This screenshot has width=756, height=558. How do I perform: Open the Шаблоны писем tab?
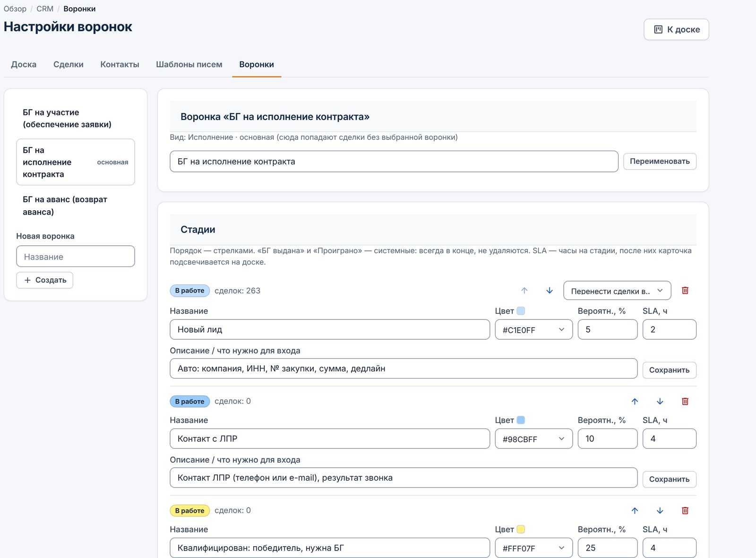[x=189, y=64]
